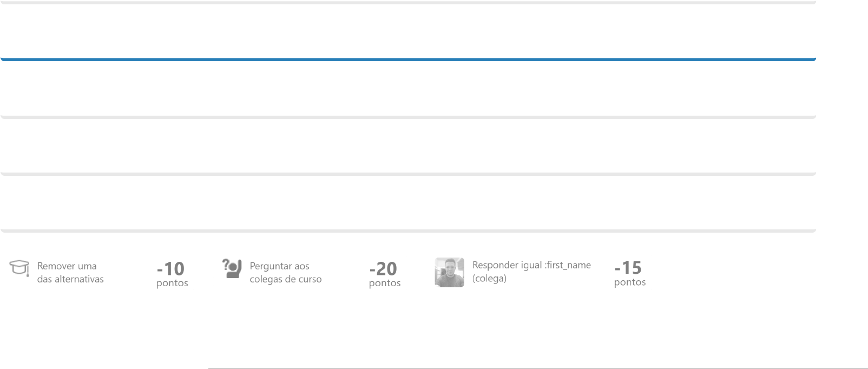Image resolution: width=868 pixels, height=369 pixels.
Task: Click the raised-hand question mark icon
Action: [232, 268]
